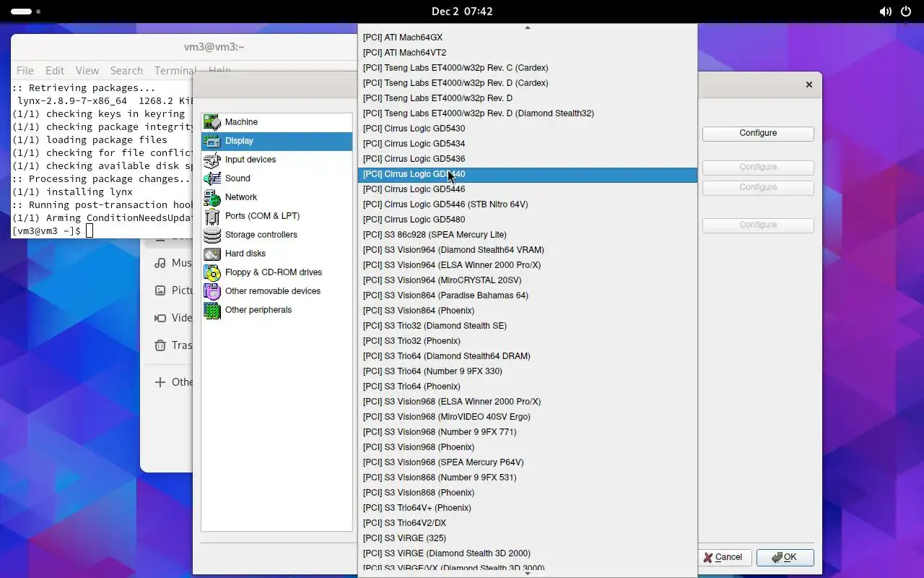Choose S3 Trio64 (Number 9 9FX 330)

[x=528, y=371]
